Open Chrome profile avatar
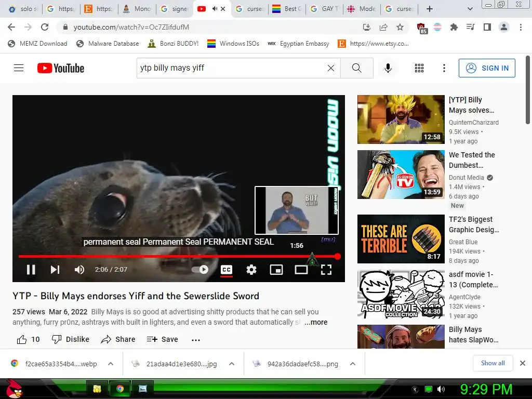This screenshot has height=399, width=532. (504, 27)
